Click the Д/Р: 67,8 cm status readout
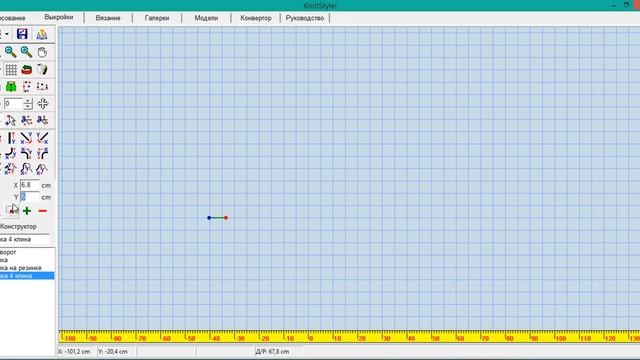 coord(272,351)
